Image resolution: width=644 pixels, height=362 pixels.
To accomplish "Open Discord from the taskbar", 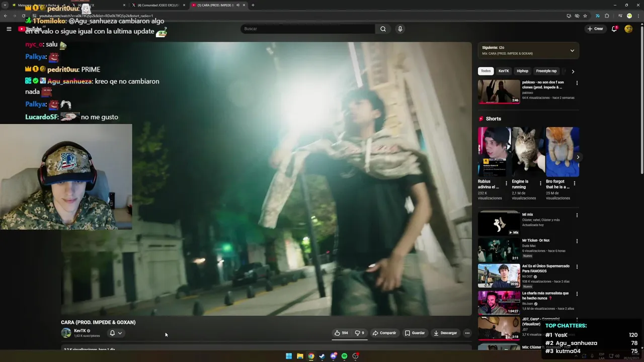I will (333, 356).
